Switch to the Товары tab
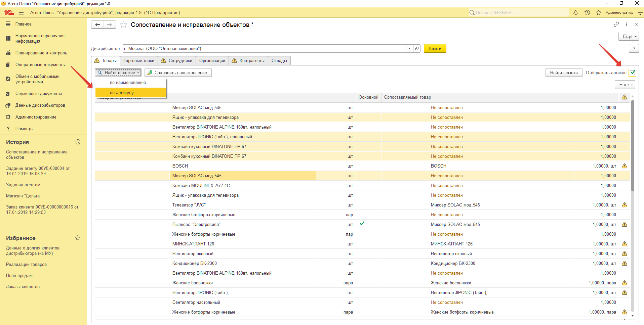Image resolution: width=644 pixels, height=325 pixels. (x=106, y=60)
